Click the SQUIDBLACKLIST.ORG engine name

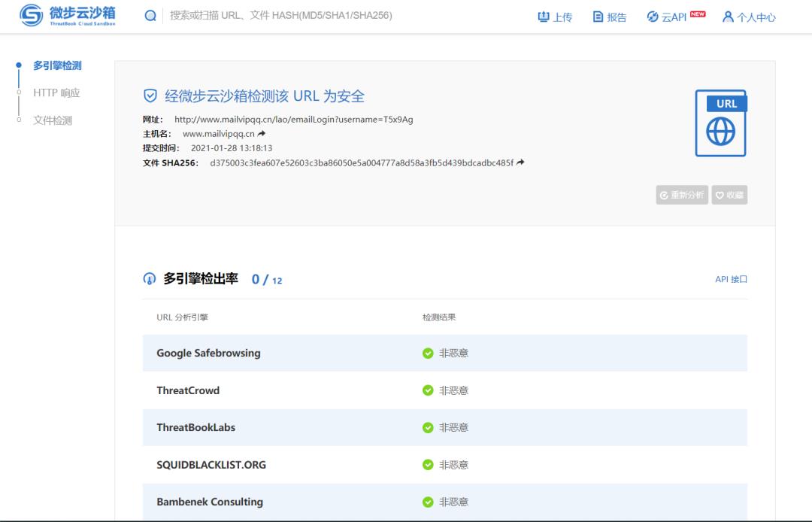point(211,465)
